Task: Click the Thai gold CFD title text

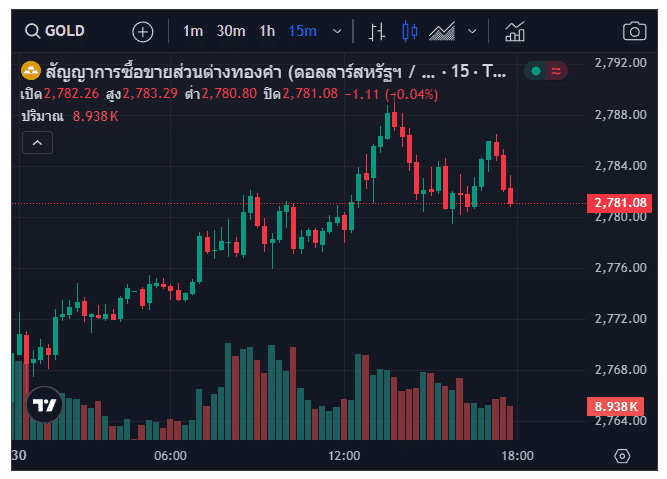Action: point(276,72)
